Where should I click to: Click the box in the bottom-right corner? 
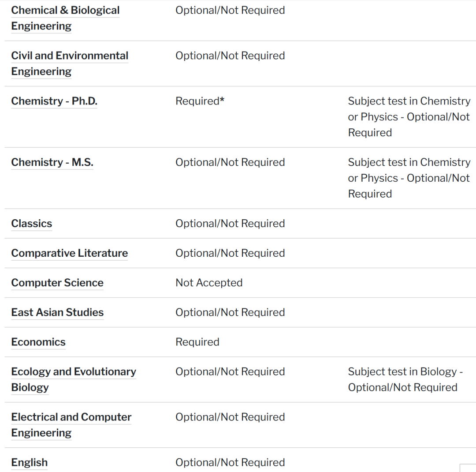coord(467,468)
